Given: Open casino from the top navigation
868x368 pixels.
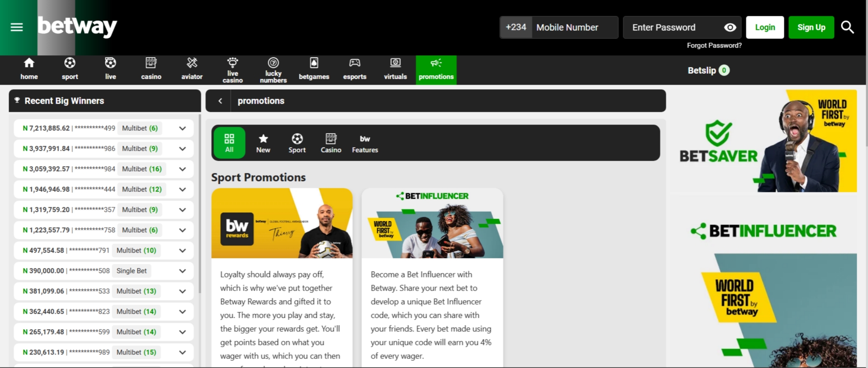Looking at the screenshot, I should pos(151,70).
